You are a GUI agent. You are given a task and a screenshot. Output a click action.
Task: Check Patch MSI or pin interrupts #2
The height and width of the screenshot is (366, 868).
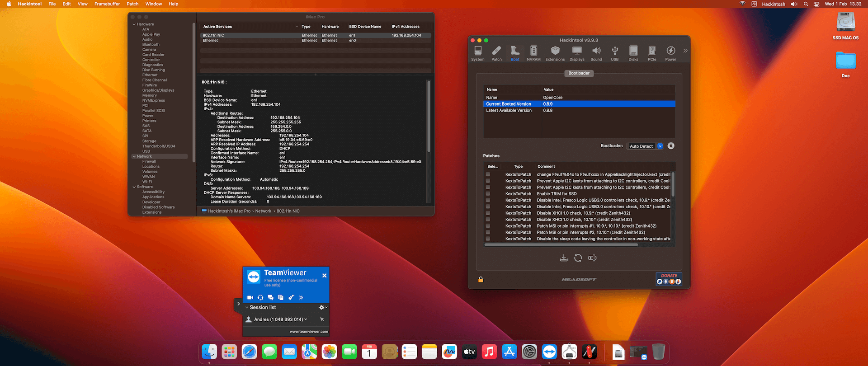pyautogui.click(x=488, y=232)
